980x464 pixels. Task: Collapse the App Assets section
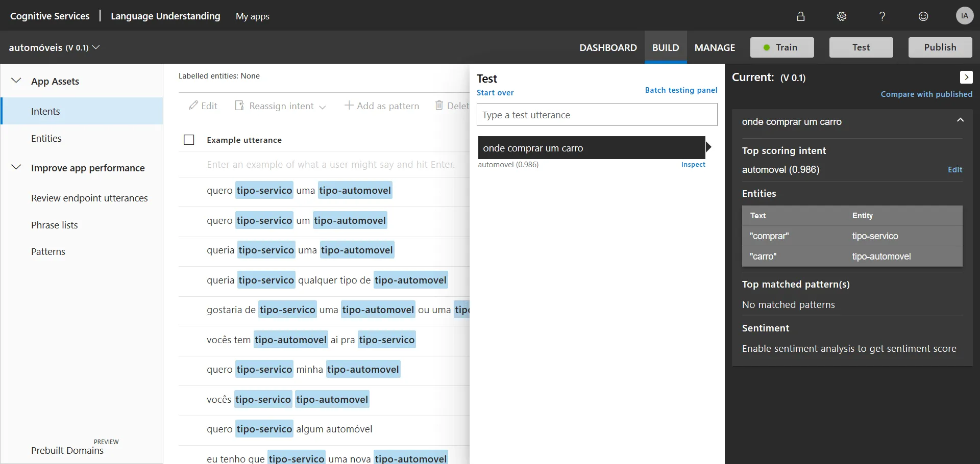(16, 81)
